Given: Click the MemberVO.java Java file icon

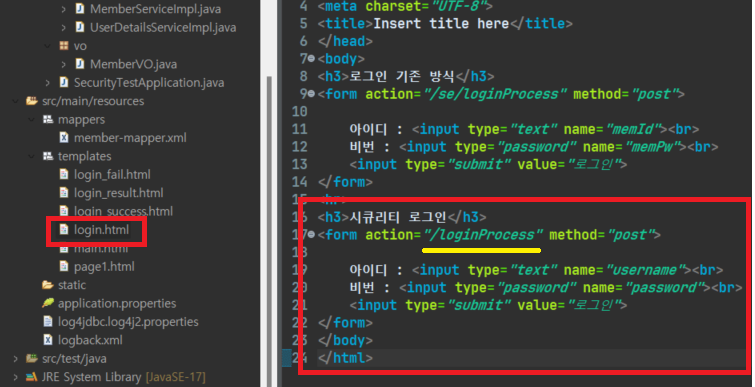Looking at the screenshot, I should pos(80,64).
